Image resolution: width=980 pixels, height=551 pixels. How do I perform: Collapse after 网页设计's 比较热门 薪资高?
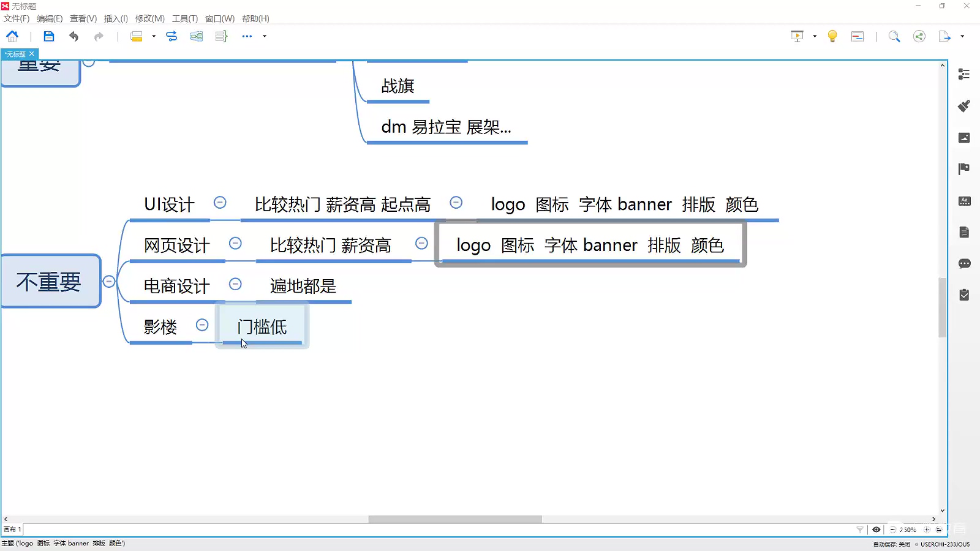421,243
